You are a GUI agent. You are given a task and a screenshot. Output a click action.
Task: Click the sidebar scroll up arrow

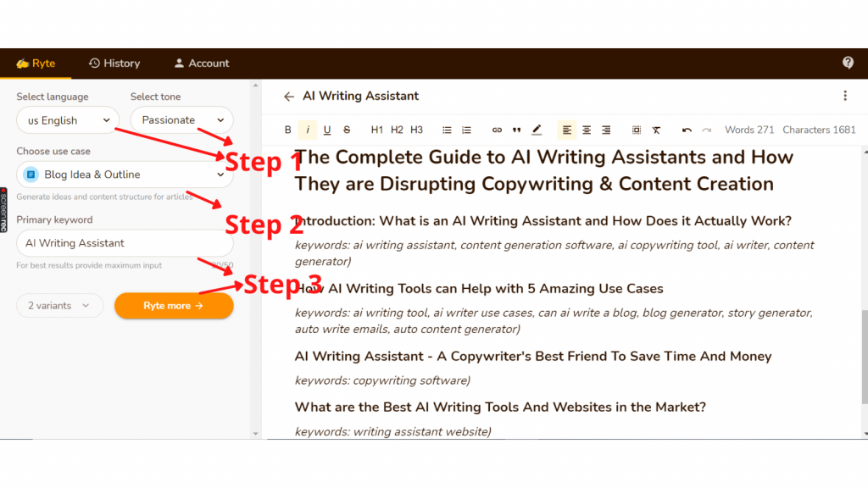255,86
